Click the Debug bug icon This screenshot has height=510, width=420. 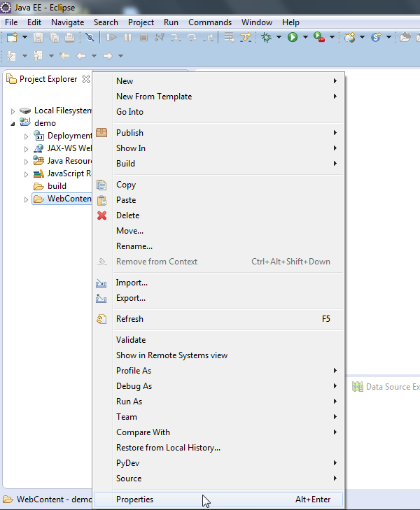(x=267, y=37)
